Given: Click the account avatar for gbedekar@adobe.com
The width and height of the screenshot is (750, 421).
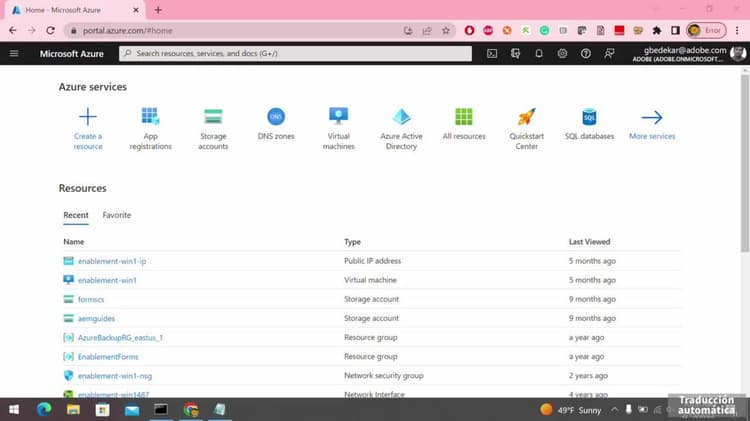Looking at the screenshot, I should coord(738,54).
